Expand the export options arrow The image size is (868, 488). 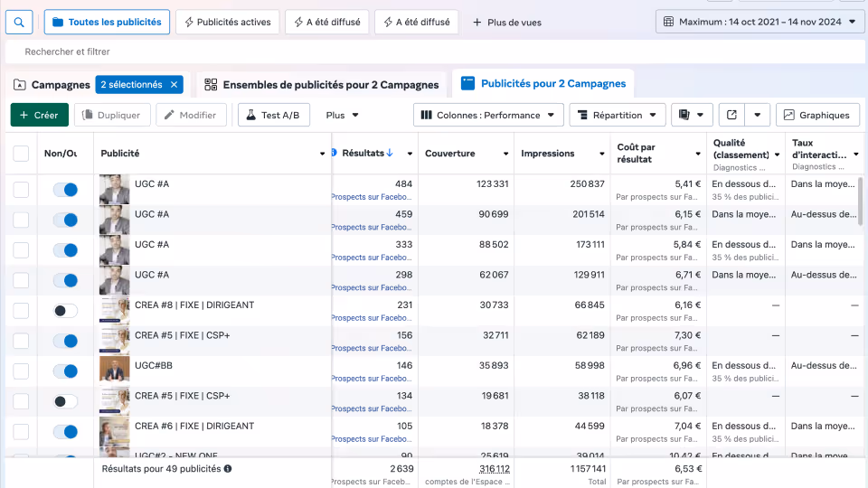click(x=758, y=115)
